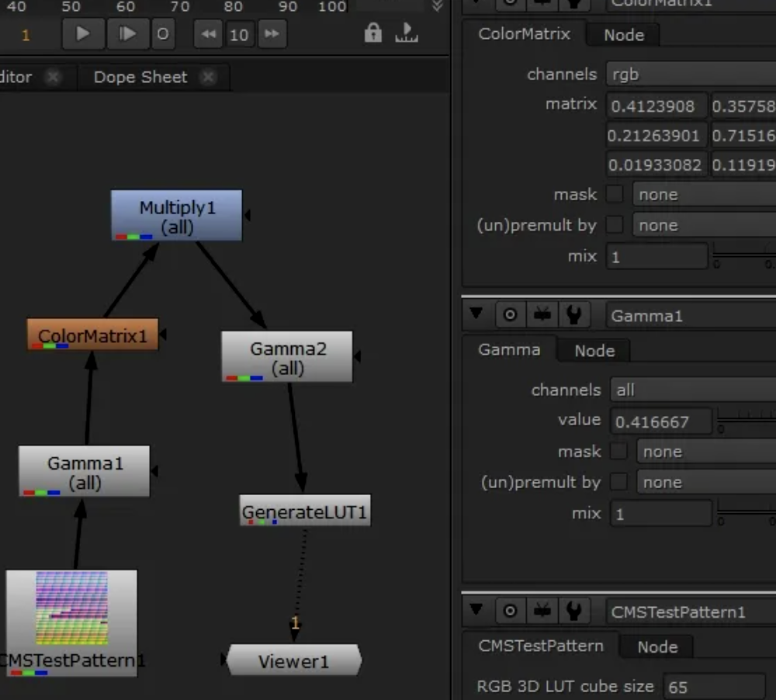Select the Gamma1 node in graph
Viewport: 776px width, 700px height.
click(x=84, y=471)
